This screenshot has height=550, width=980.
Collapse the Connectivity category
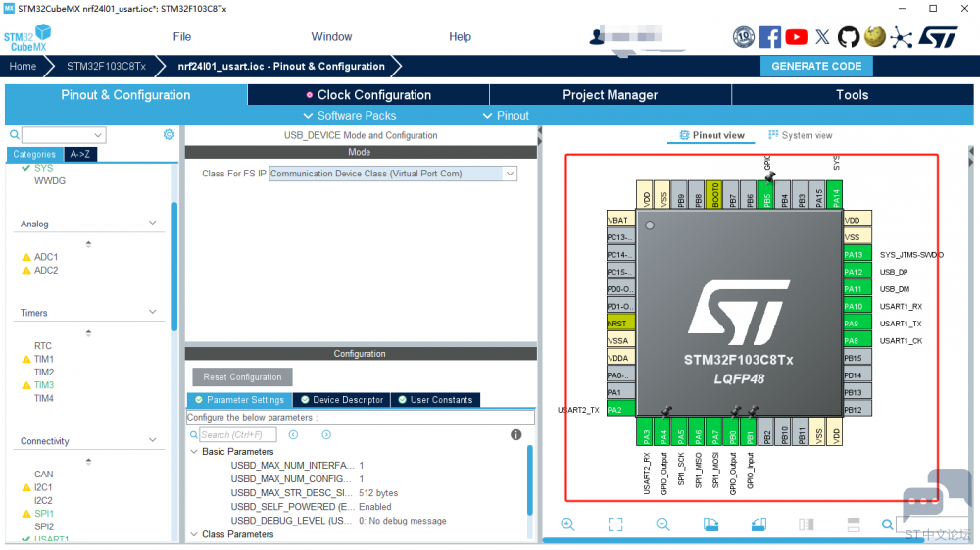(x=153, y=440)
